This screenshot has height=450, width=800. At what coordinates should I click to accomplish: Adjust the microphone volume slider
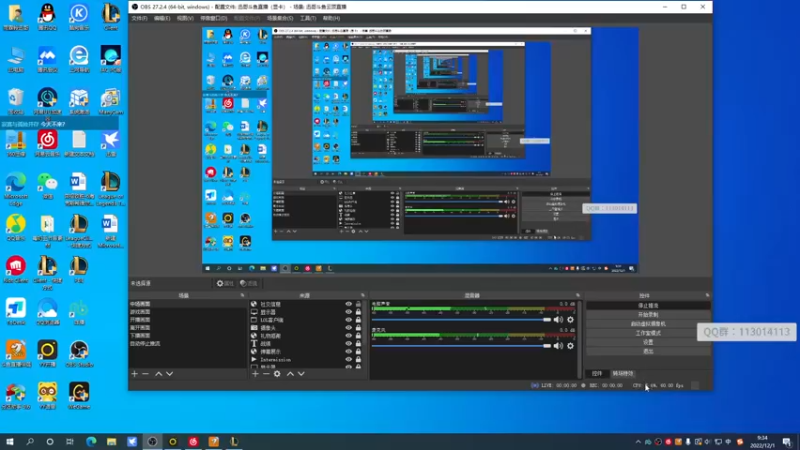pos(461,346)
